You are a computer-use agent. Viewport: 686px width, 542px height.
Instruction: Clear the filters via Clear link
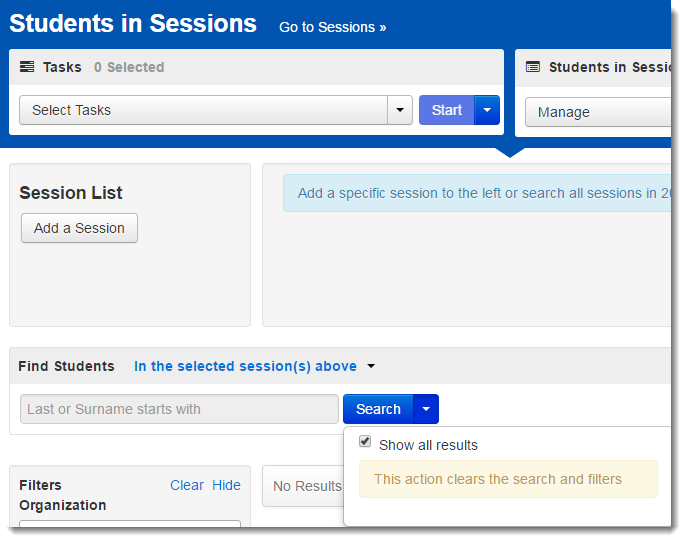(187, 485)
